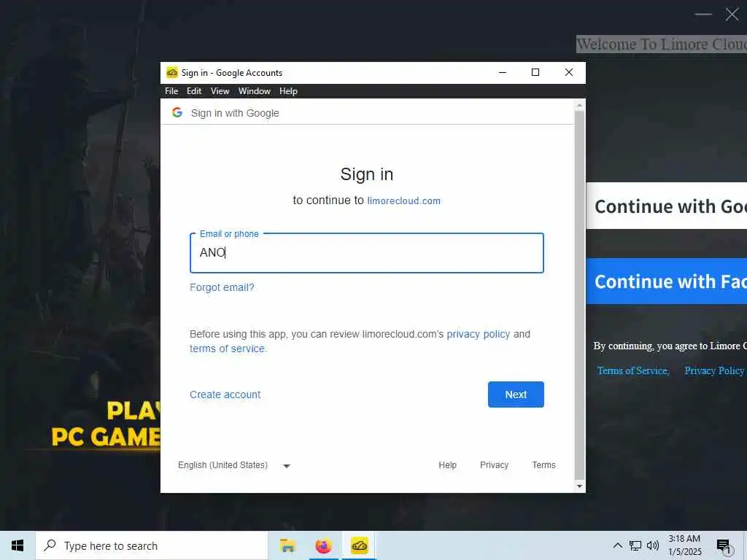The image size is (747, 560).
Task: Open the limorecloud.com link
Action: coord(403,201)
